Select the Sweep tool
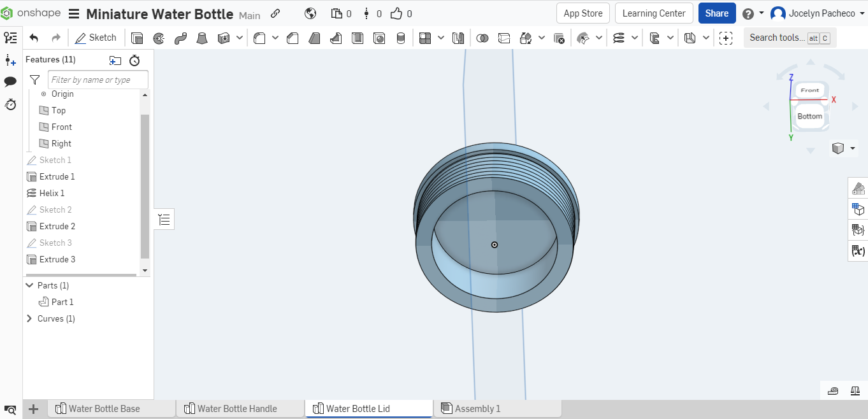Image resolution: width=868 pixels, height=419 pixels. (180, 38)
